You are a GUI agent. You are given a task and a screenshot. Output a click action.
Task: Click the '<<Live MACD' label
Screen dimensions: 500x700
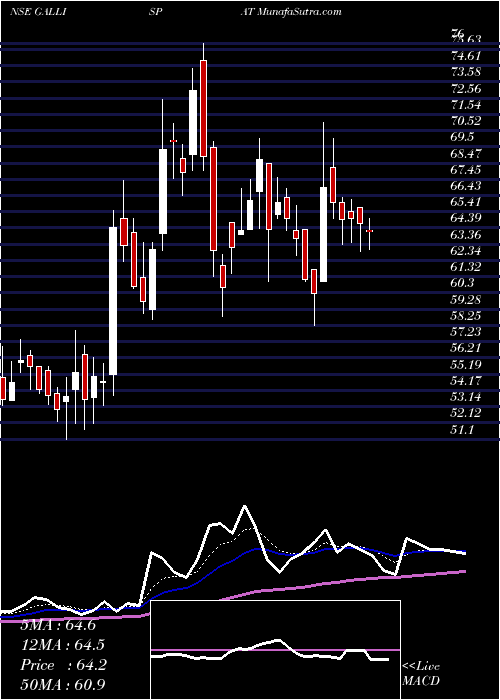click(x=421, y=674)
